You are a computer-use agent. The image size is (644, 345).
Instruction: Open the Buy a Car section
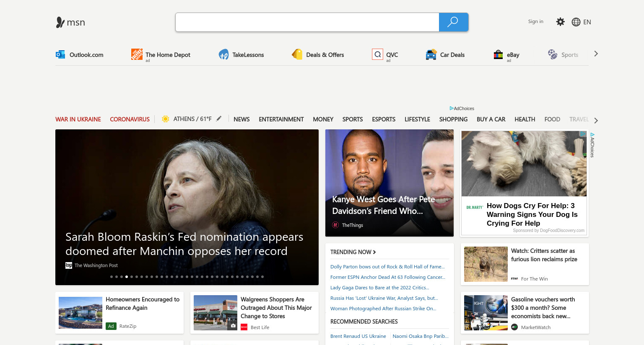491,119
